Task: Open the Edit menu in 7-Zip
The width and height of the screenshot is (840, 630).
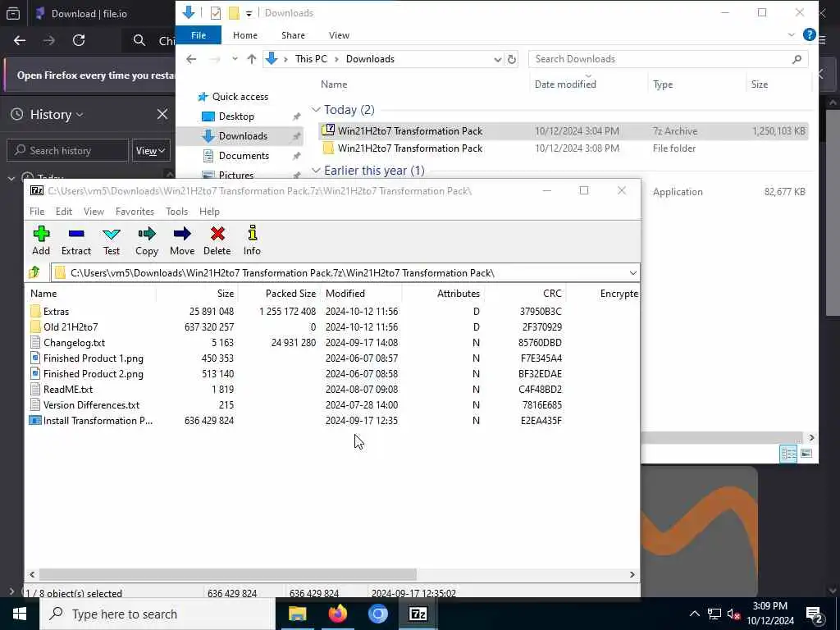Action: [64, 211]
